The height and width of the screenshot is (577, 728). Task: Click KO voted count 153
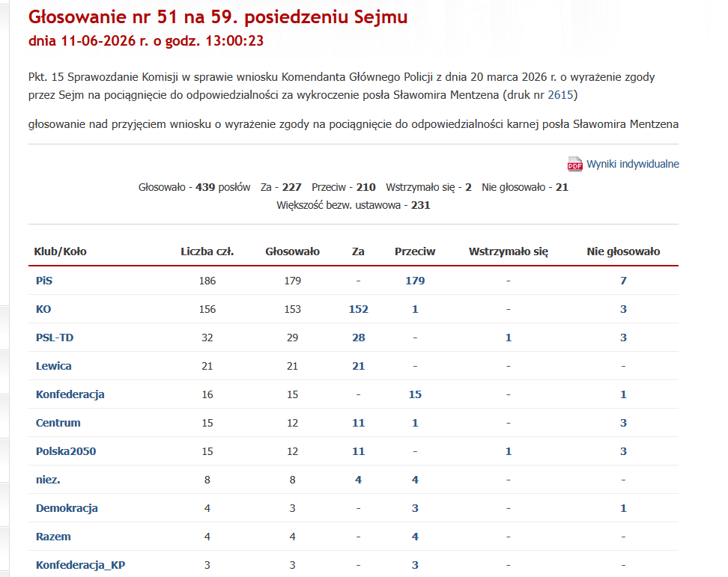coord(293,309)
